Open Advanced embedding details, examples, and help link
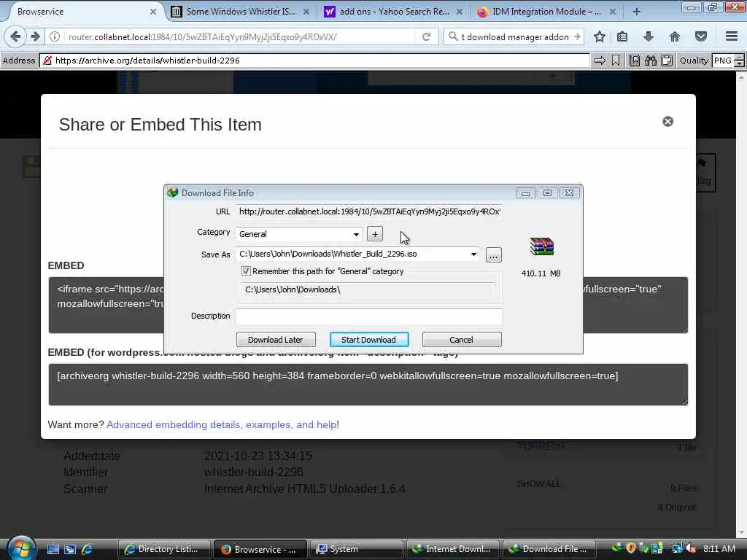 pyautogui.click(x=223, y=424)
